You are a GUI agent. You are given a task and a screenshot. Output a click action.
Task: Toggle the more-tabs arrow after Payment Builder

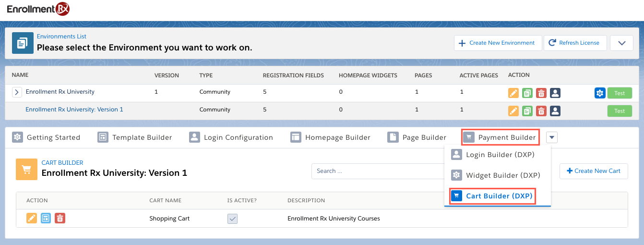[x=552, y=137]
